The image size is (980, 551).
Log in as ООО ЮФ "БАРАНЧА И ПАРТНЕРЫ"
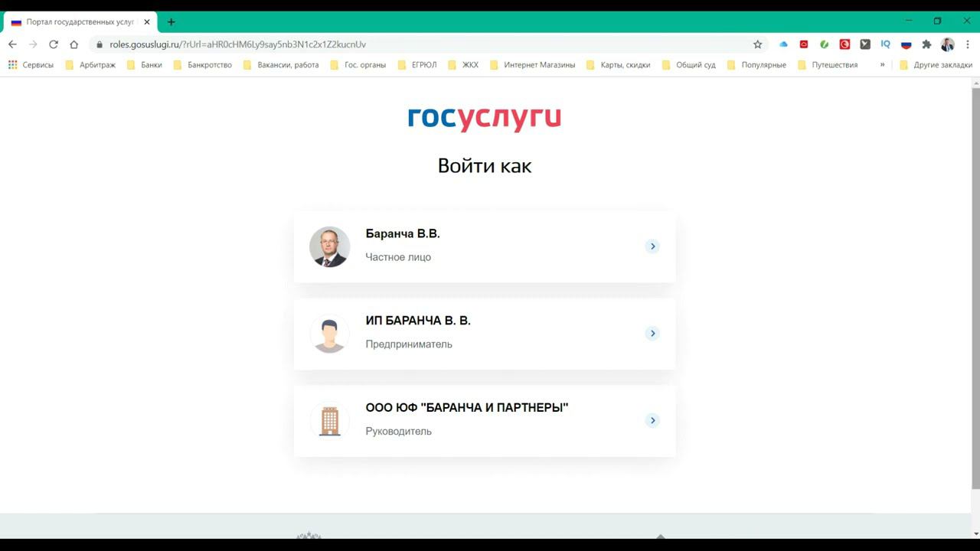[x=485, y=421]
